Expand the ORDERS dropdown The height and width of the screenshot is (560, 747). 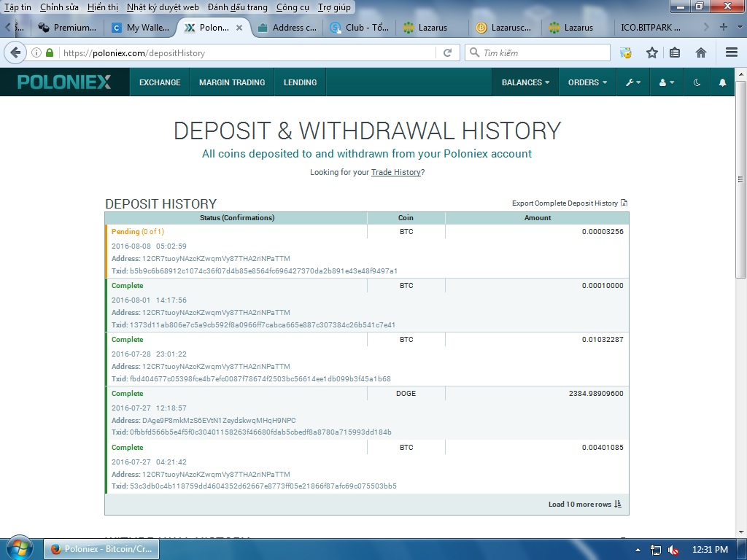587,82
